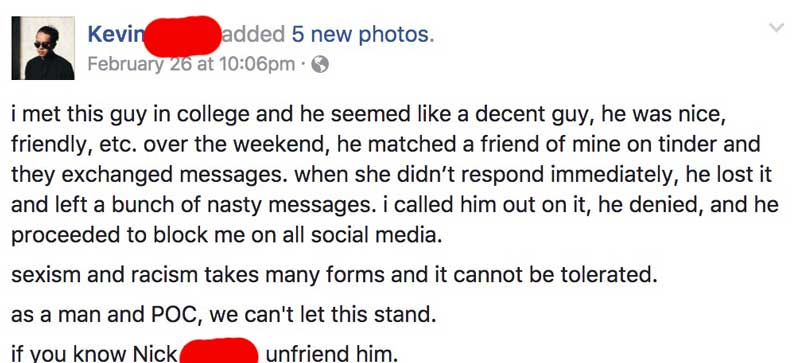Screen dimensions: 800x363
Task: Open Kevin's profile name link
Action: (x=117, y=34)
